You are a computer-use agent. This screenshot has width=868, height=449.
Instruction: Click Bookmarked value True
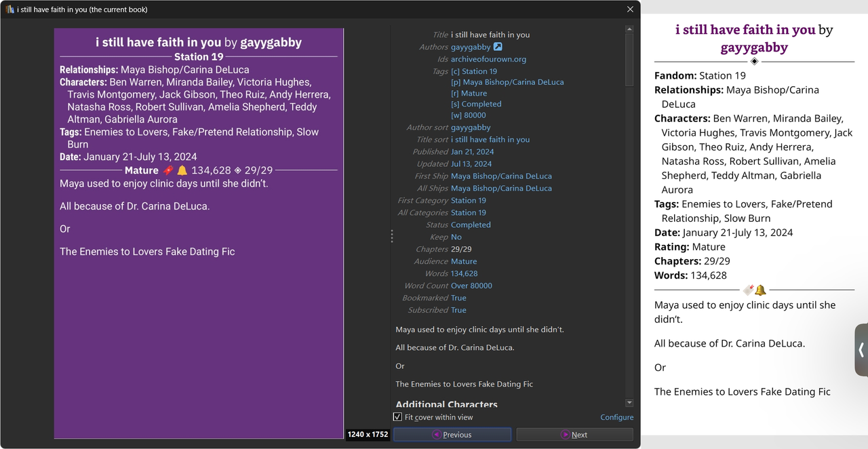(x=458, y=298)
